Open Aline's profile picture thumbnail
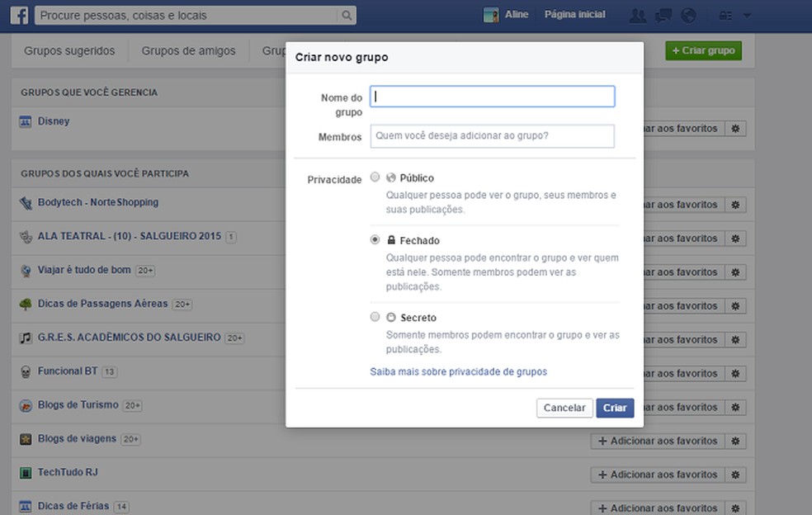Image resolution: width=812 pixels, height=515 pixels. click(x=491, y=15)
